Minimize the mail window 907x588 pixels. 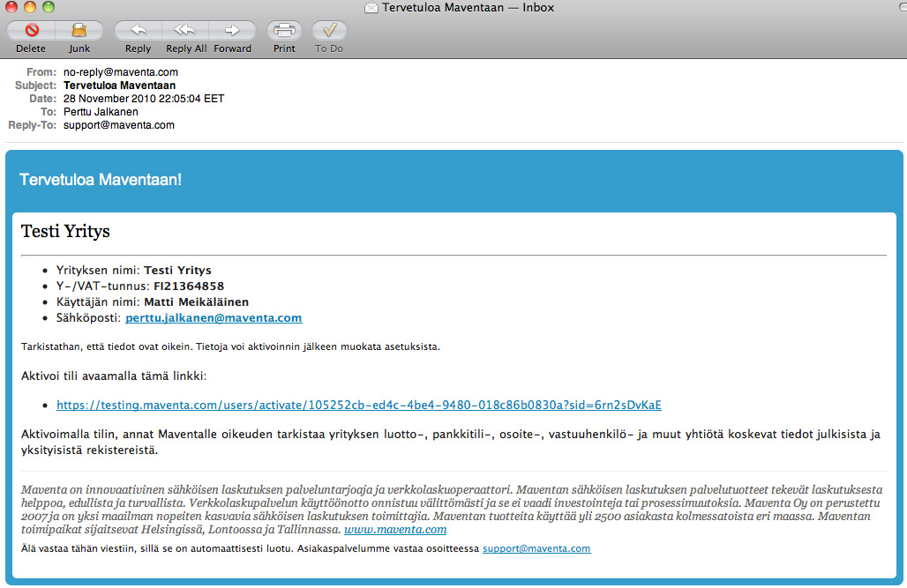30,7
